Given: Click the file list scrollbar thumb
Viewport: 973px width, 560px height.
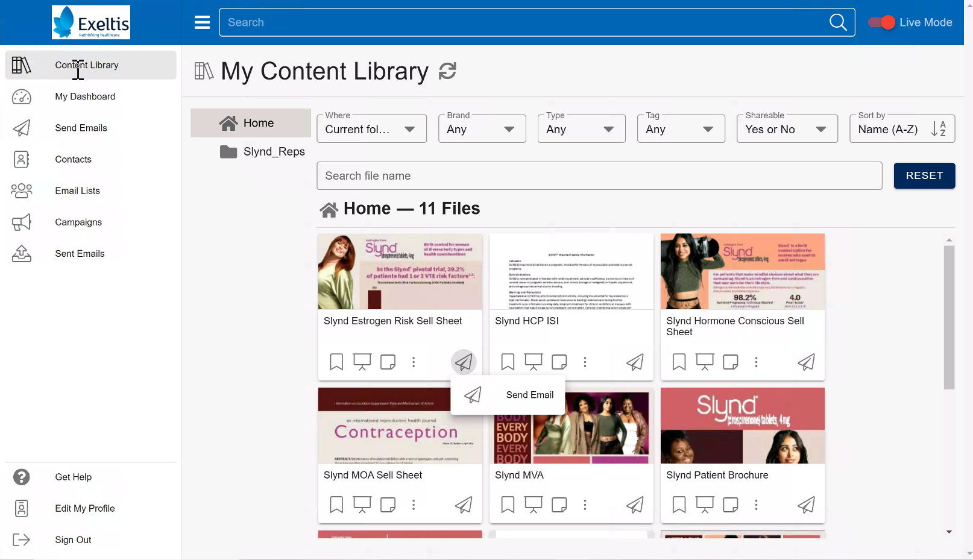Looking at the screenshot, I should pos(949,317).
